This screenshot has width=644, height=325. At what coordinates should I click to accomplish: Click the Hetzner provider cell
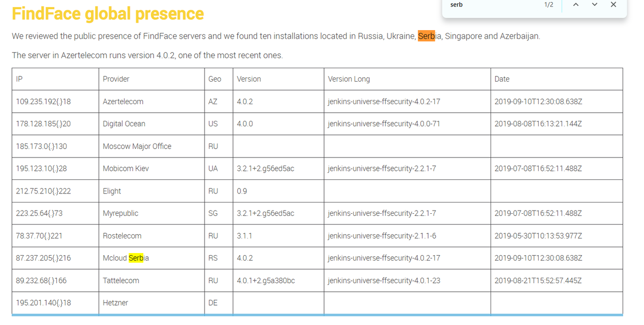pos(151,303)
